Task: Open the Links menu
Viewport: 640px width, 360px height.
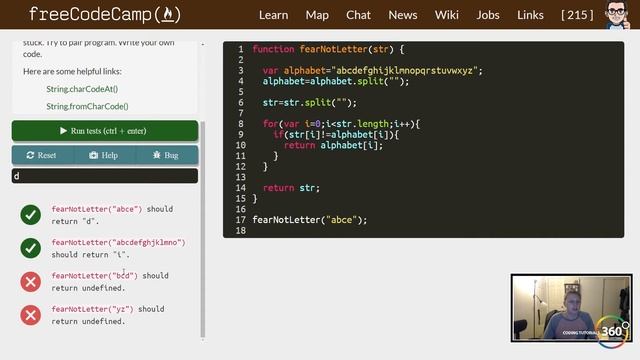Action: coord(530,15)
